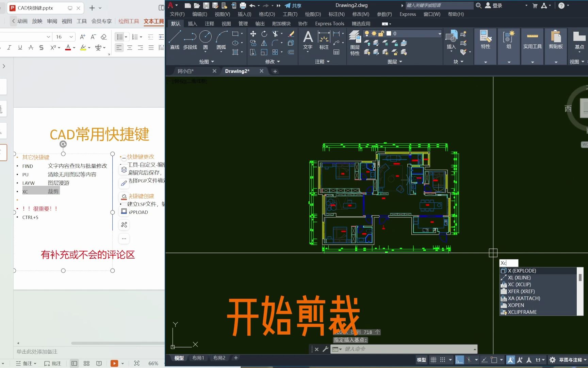
Task: Click the Erase tool in Modify panel
Action: (291, 34)
